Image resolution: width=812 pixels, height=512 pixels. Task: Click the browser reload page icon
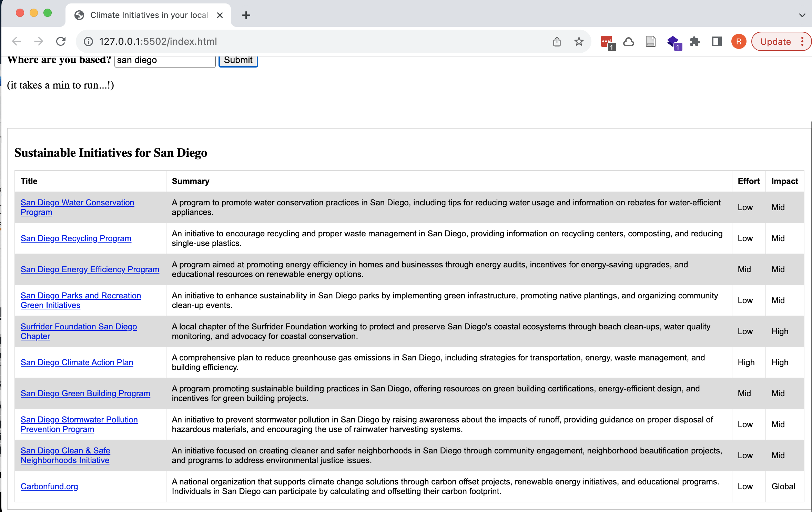61,41
